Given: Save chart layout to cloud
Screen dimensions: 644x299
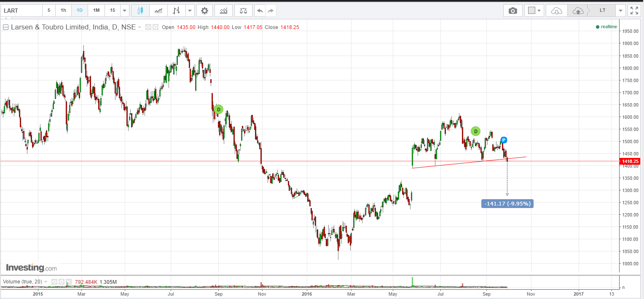Looking at the screenshot, I should pyautogui.click(x=578, y=11).
